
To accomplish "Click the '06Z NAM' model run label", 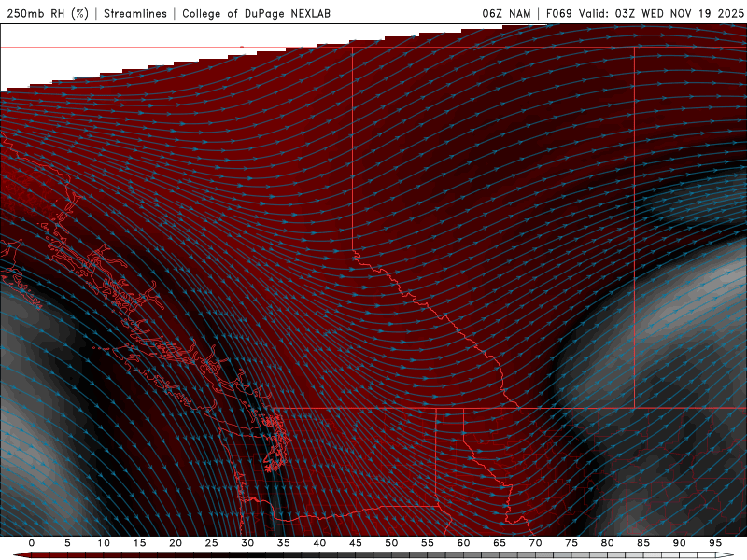I will [506, 13].
